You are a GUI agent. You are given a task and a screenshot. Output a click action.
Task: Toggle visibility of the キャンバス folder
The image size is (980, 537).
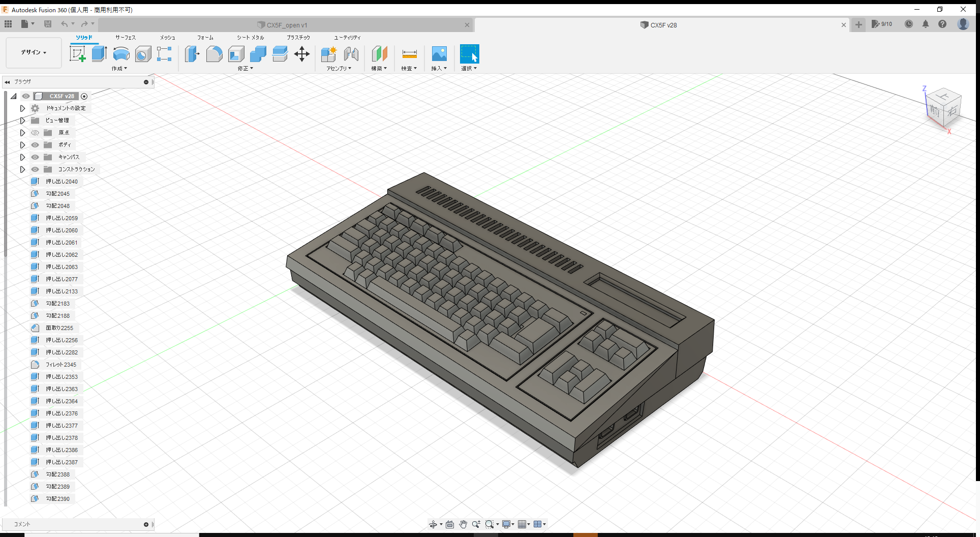point(35,157)
